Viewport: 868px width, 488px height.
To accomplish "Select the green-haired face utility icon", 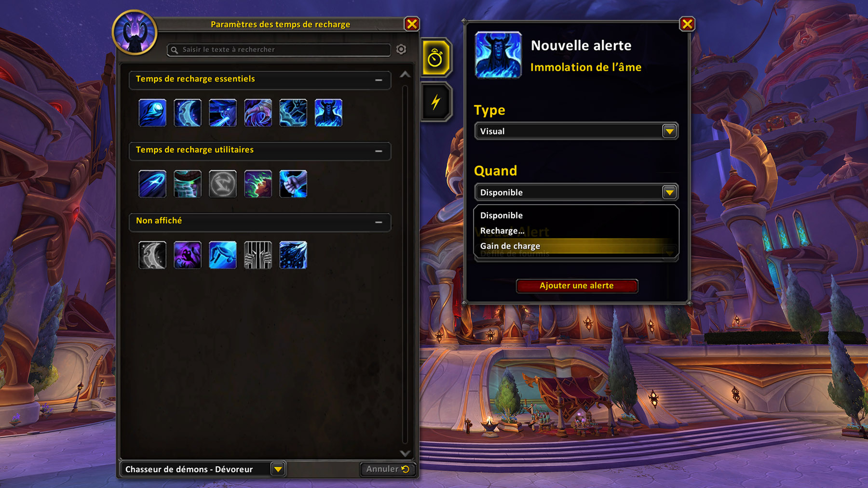I will tap(258, 184).
